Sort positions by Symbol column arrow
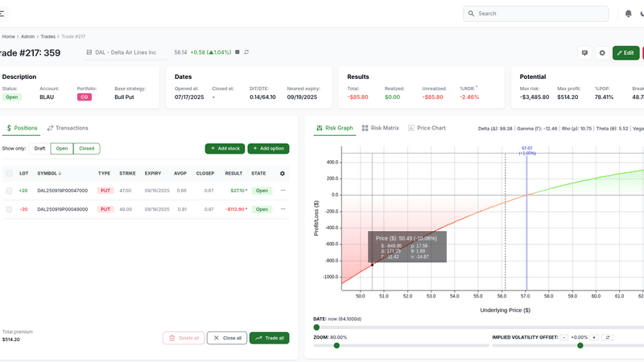The width and height of the screenshot is (644, 362). (x=60, y=174)
